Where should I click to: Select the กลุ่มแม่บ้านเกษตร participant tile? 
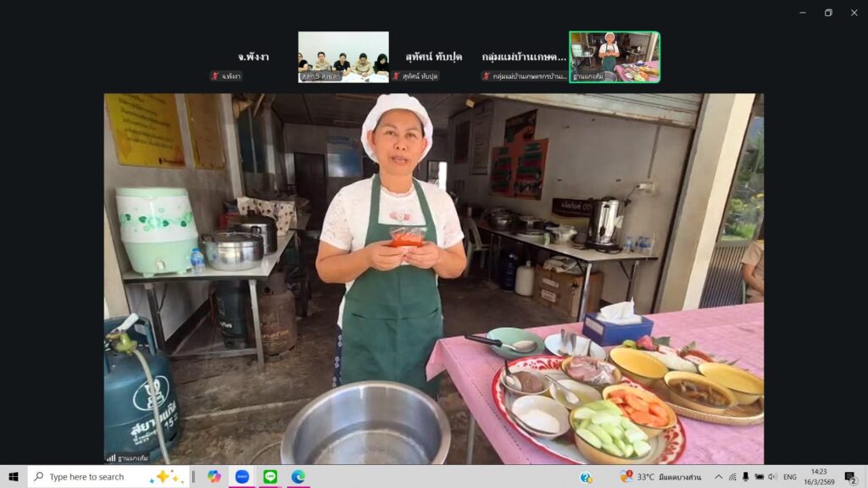[x=524, y=58]
